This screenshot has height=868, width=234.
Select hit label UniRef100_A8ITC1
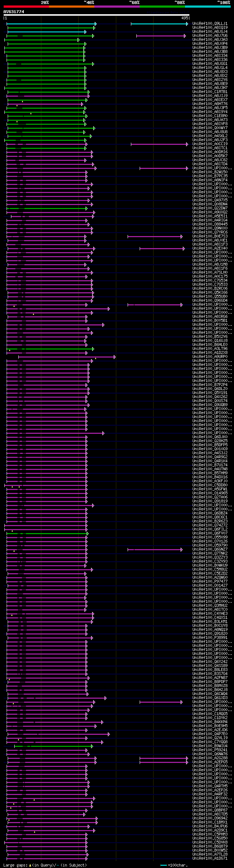210,148
